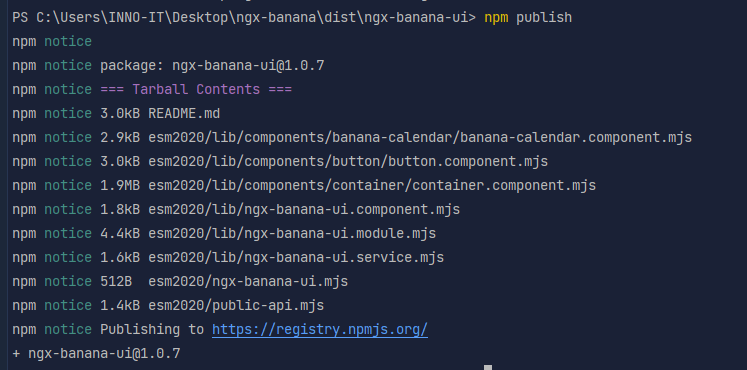747x370 pixels.
Task: Click the ngx-banana-ui.component.mjs file path
Action: pyautogui.click(x=304, y=210)
